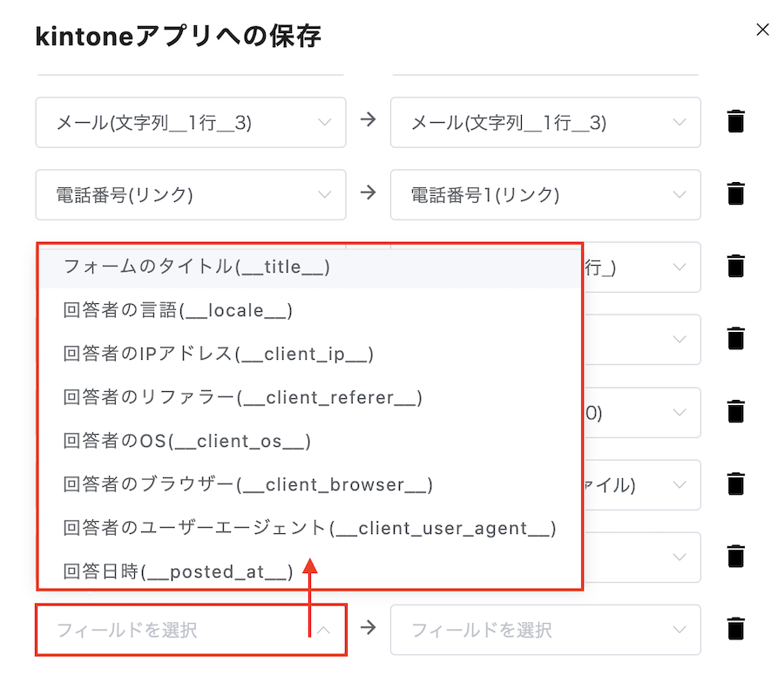The width and height of the screenshot is (784, 683).
Task: Open the right フィールドを選択 destination dropdown
Action: 545,630
